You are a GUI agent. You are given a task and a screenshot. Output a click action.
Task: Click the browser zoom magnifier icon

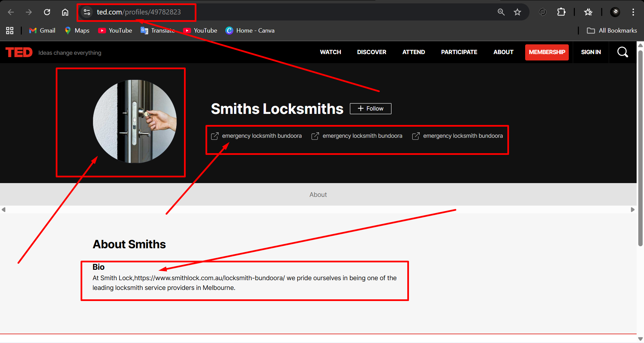pos(501,12)
